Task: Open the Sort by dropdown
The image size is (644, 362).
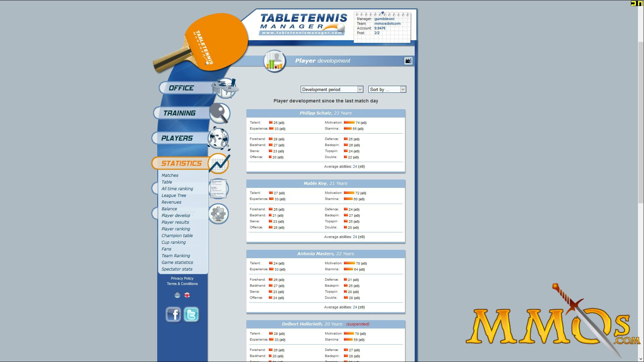Action: tap(387, 89)
